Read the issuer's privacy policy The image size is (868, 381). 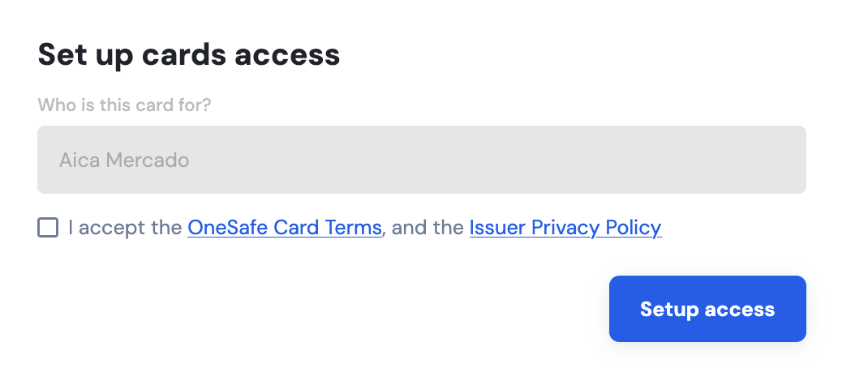[565, 227]
